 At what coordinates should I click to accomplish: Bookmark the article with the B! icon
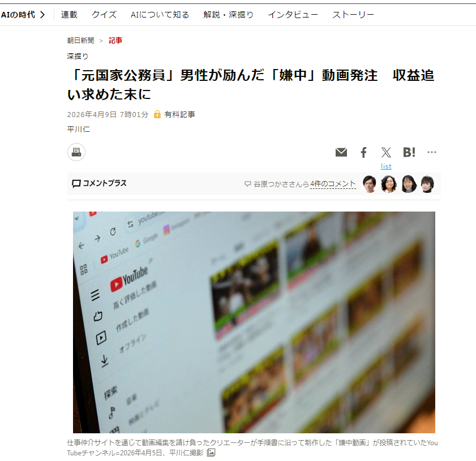409,152
